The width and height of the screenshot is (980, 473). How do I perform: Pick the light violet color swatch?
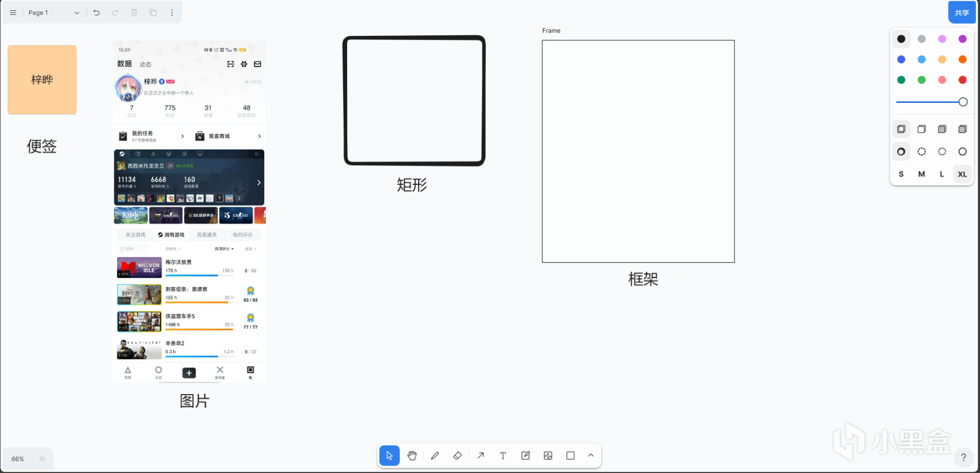pos(942,39)
